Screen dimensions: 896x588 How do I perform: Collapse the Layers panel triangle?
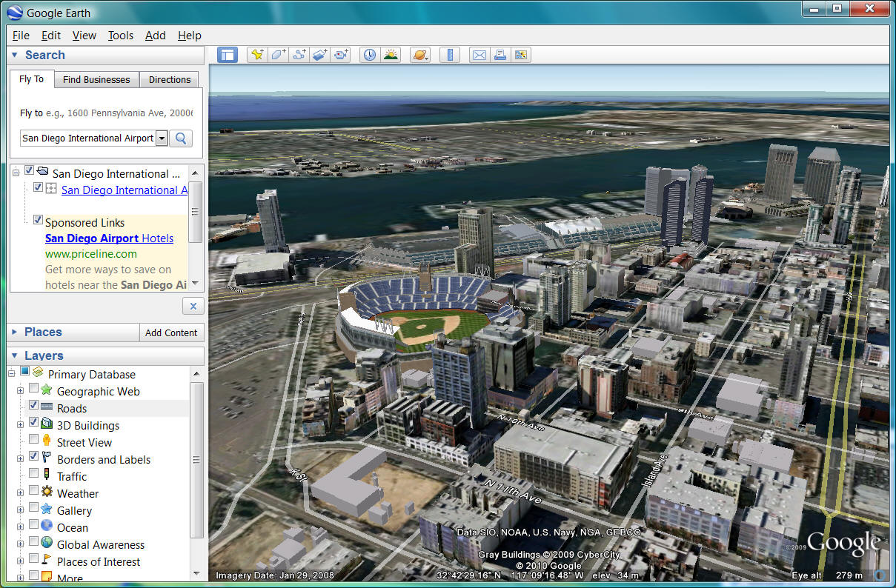tap(14, 355)
